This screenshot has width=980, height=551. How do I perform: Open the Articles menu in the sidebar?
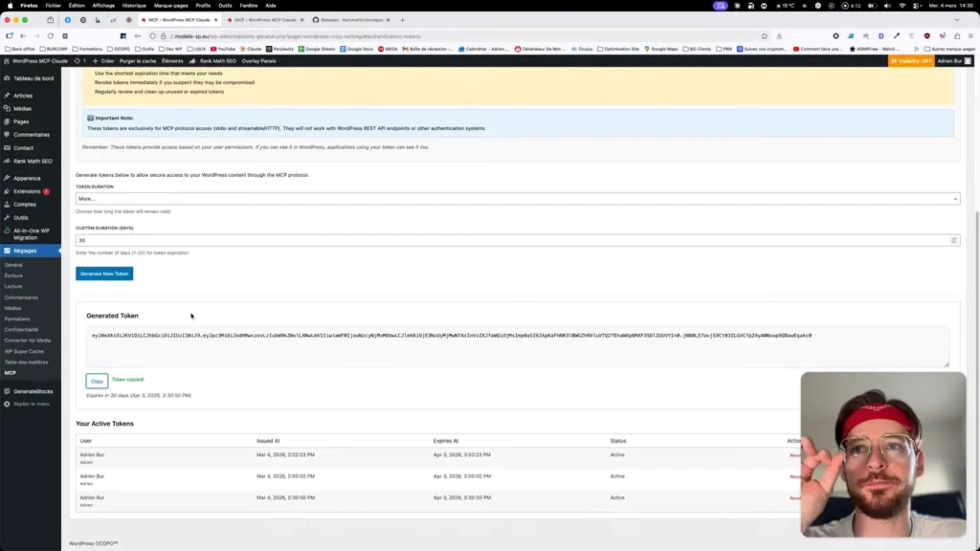click(x=23, y=96)
